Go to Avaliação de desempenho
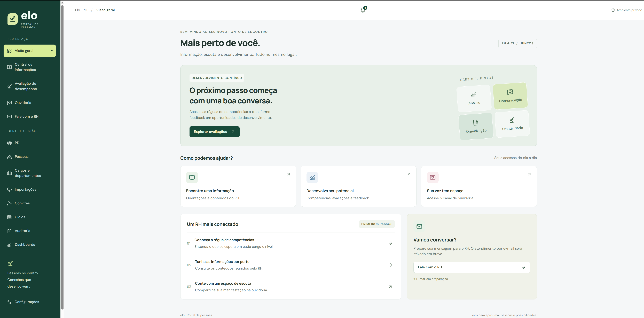 [29, 86]
